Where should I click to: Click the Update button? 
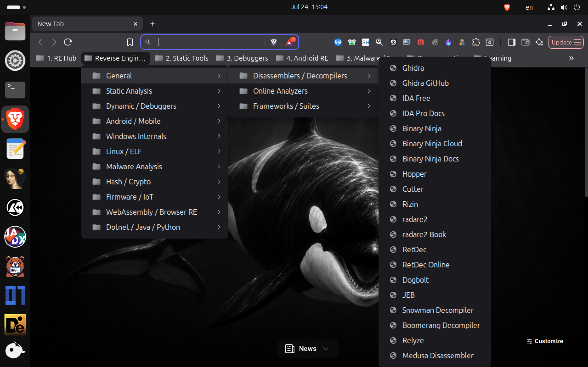(566, 42)
